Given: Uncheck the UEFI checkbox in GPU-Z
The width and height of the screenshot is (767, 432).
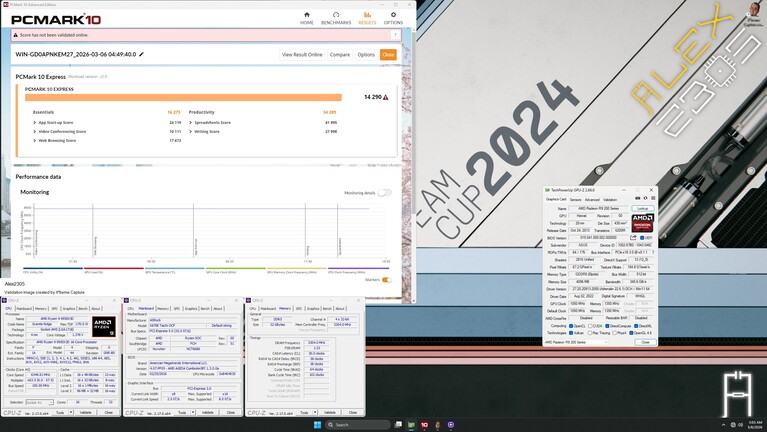Looking at the screenshot, I should pos(642,238).
